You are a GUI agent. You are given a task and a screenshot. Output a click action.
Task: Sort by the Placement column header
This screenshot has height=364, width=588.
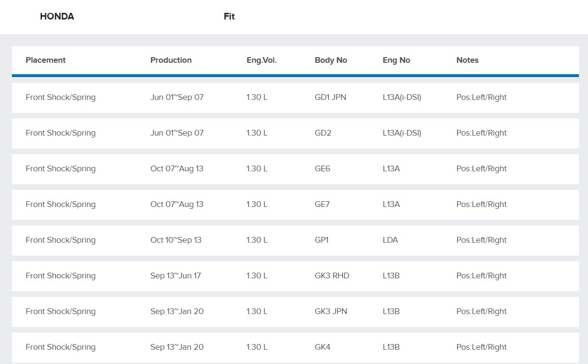click(46, 60)
